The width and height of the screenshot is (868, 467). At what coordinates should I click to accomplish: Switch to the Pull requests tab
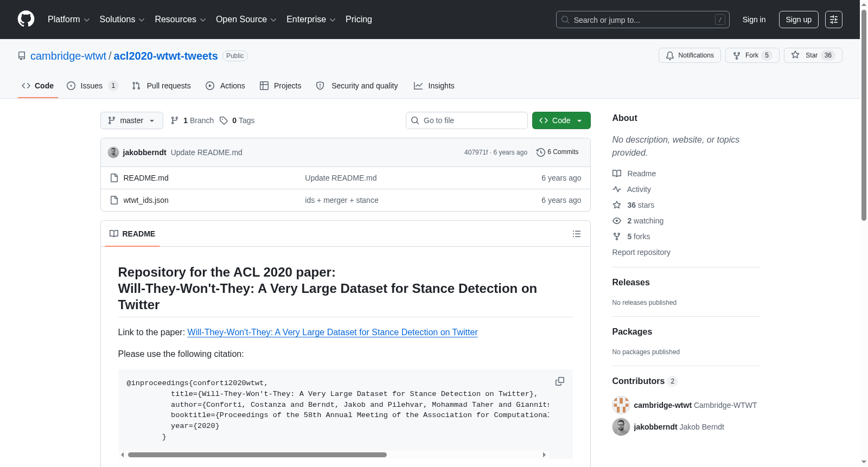[162, 86]
